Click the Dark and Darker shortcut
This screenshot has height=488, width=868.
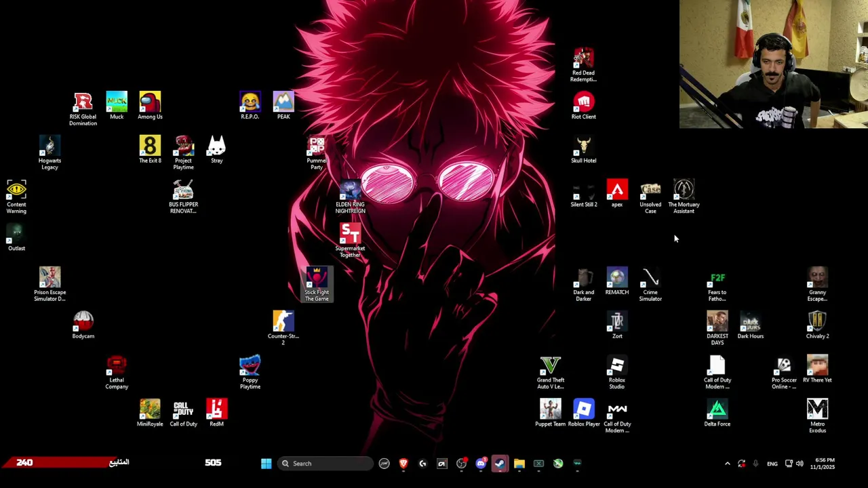[583, 285]
